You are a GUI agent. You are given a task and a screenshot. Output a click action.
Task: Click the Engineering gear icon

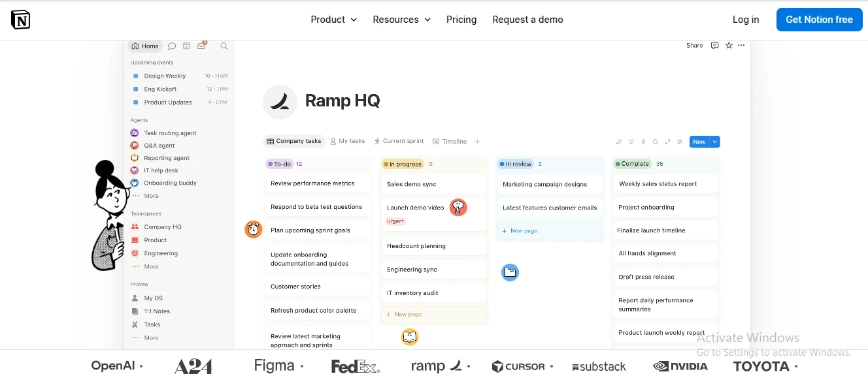135,253
